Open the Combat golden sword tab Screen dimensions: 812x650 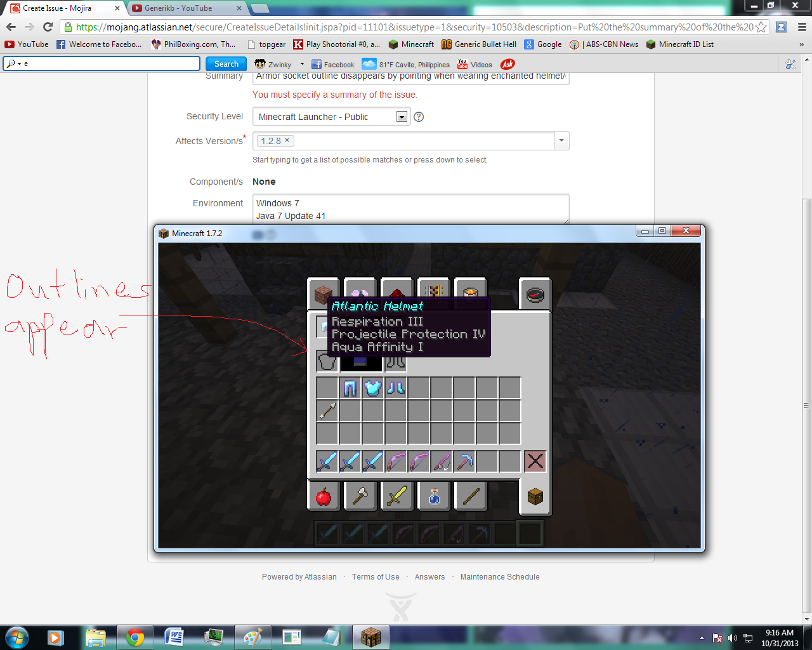coord(397,496)
